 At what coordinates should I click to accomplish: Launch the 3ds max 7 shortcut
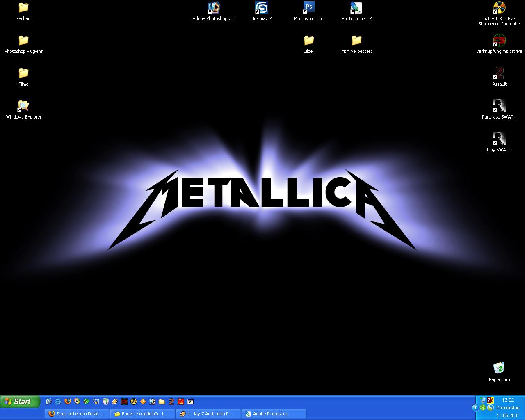(x=262, y=11)
